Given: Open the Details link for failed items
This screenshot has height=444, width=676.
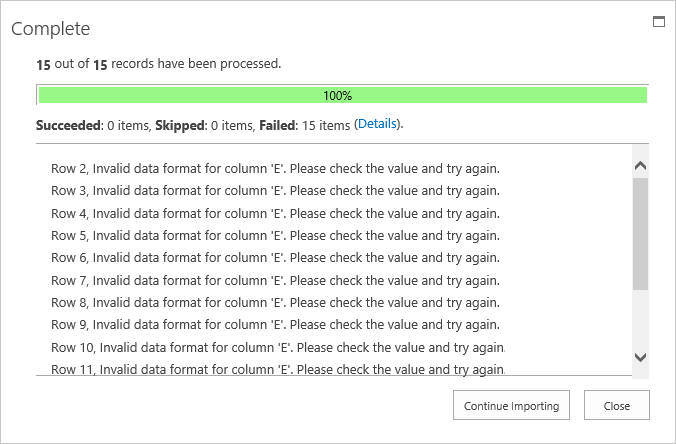Looking at the screenshot, I should pos(377,124).
